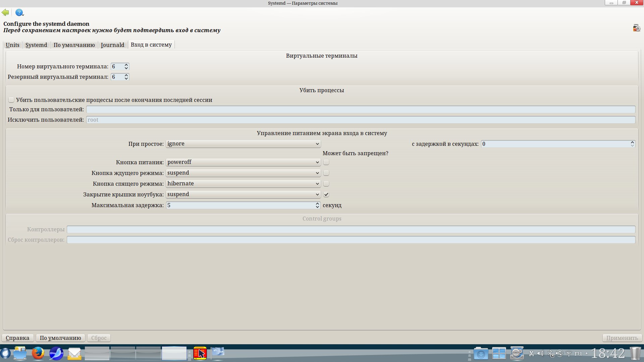Image resolution: width=644 pixels, height=362 pixels.
Task: Click the volume speaker tray icon
Action: [x=540, y=353]
